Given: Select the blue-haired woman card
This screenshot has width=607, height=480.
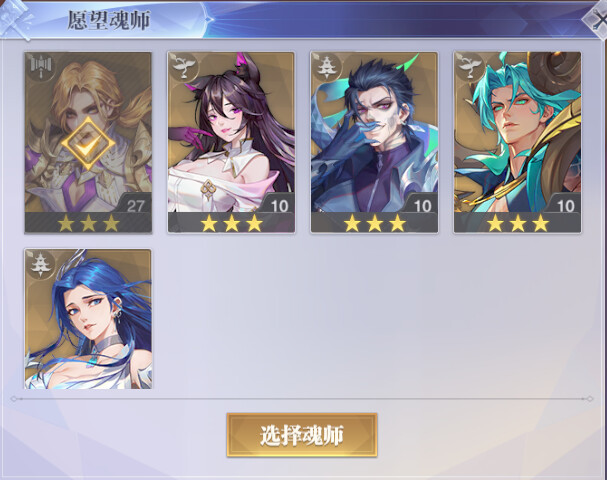Looking at the screenshot, I should coord(88,319).
